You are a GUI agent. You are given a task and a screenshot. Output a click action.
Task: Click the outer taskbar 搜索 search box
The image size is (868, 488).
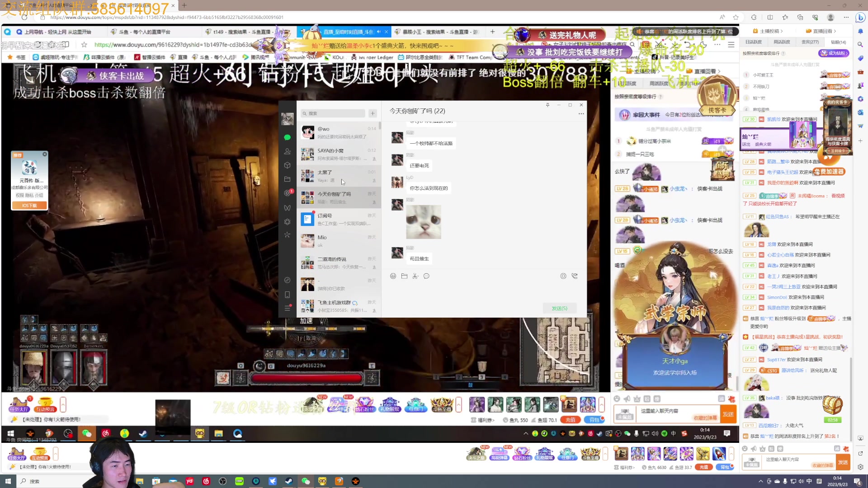click(54, 481)
